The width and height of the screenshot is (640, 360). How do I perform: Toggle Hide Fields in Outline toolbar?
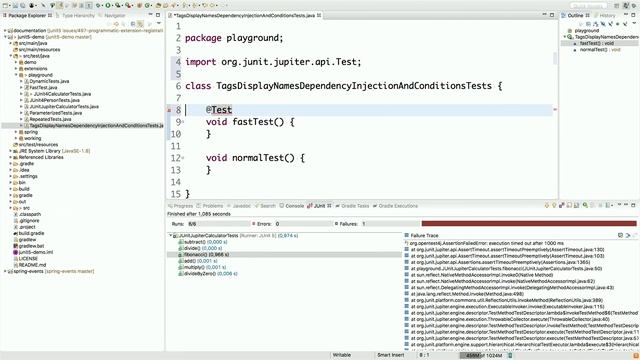point(603,24)
